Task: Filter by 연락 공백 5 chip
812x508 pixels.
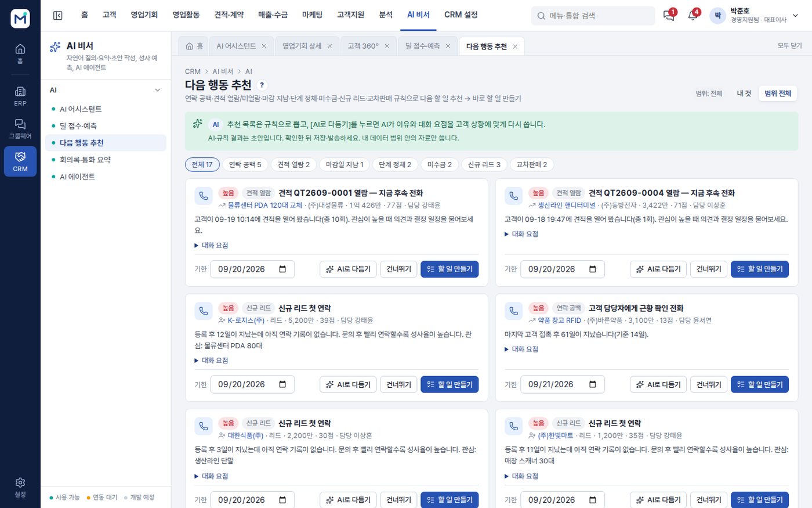Action: [245, 165]
